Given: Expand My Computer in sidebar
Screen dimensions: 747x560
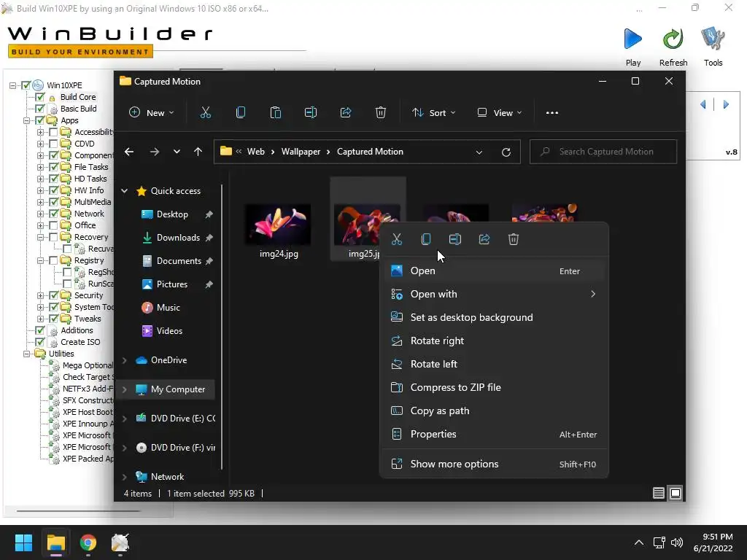Looking at the screenshot, I should 124,389.
